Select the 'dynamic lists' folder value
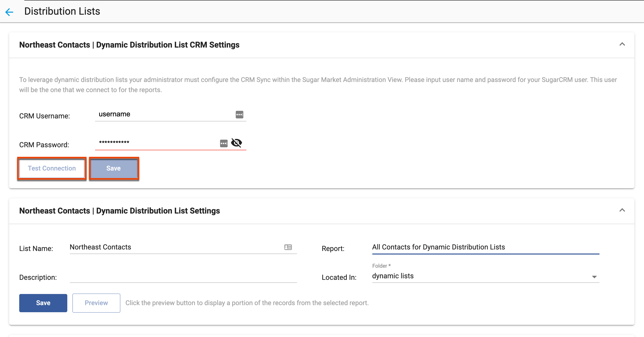Screen dimensions: 644x337 (x=393, y=276)
